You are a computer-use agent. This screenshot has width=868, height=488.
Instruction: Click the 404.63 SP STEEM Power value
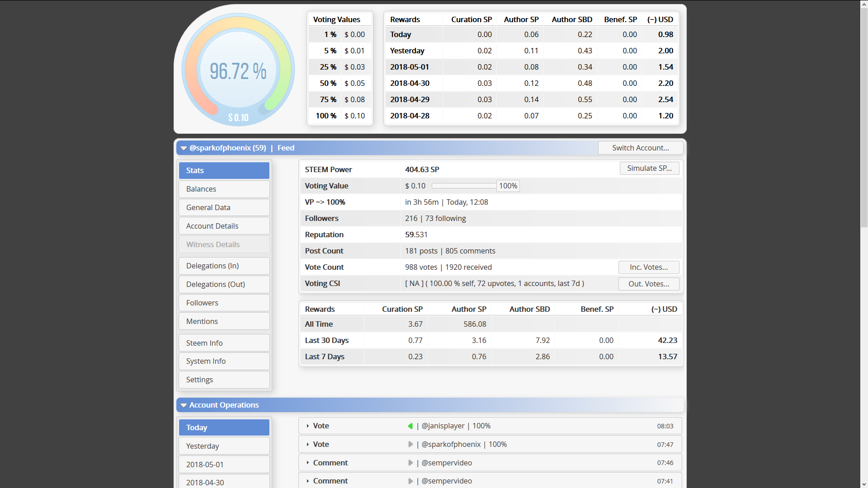coord(422,169)
